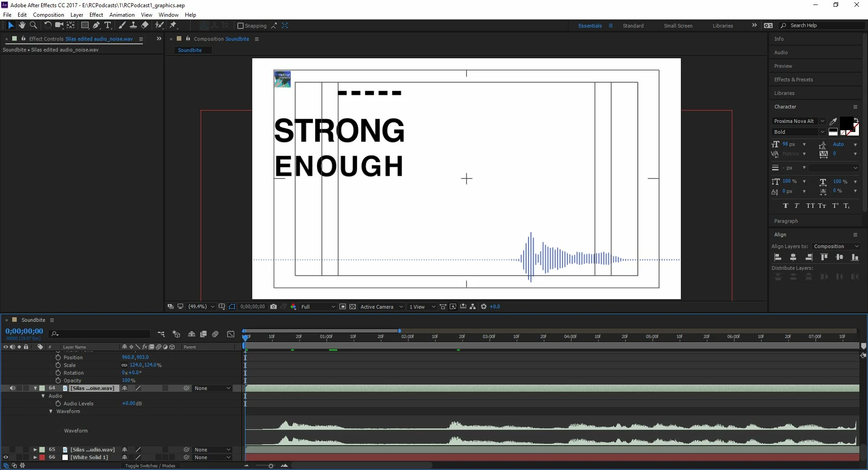
Task: Click the timeline zoom slider handle
Action: 271,465
